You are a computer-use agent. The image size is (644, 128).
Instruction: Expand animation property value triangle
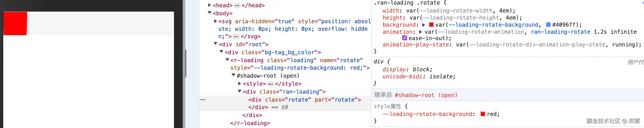[x=420, y=32]
